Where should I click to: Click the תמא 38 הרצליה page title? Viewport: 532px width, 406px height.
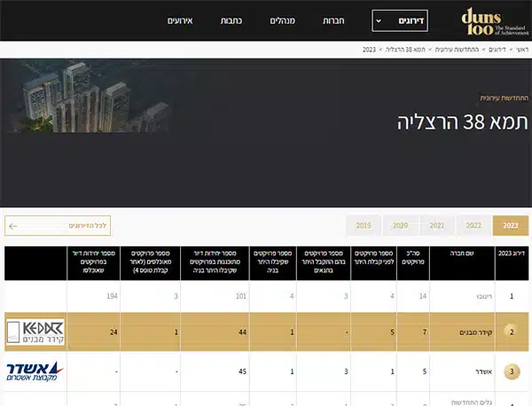(x=463, y=122)
